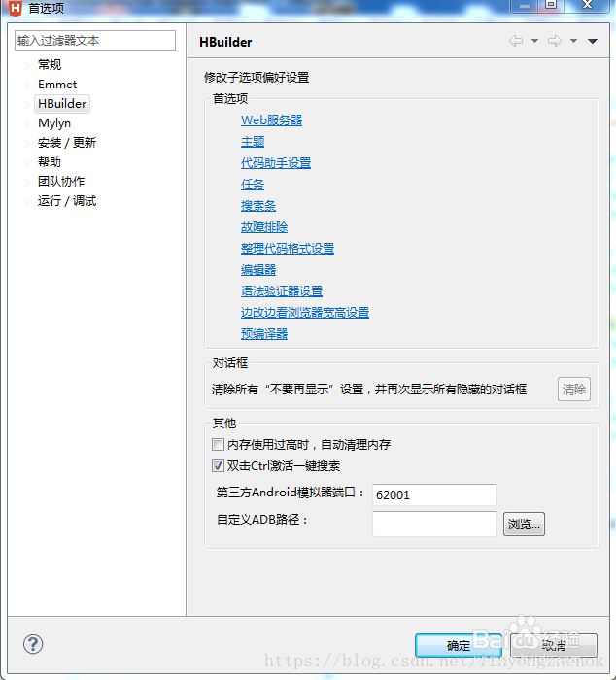This screenshot has width=616, height=680.
Task: Click the 输入过滤器文本 filter box
Action: tap(95, 41)
